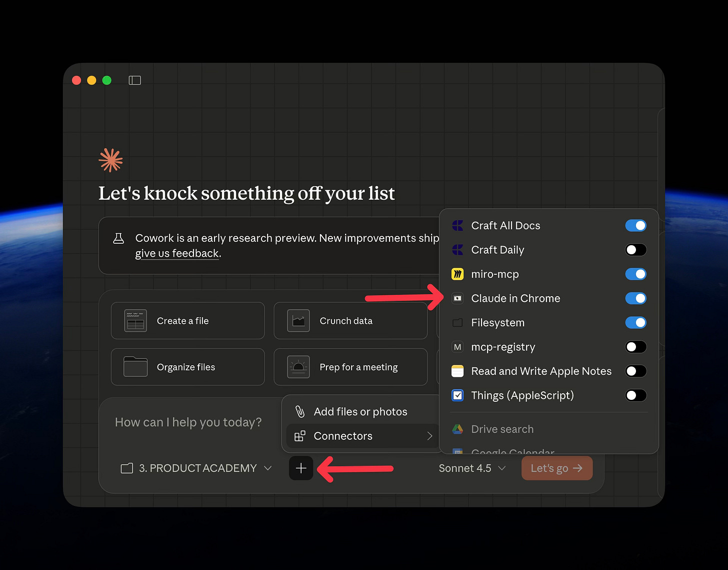Click the Claude in Chrome icon
Image resolution: width=728 pixels, height=570 pixels.
click(457, 298)
